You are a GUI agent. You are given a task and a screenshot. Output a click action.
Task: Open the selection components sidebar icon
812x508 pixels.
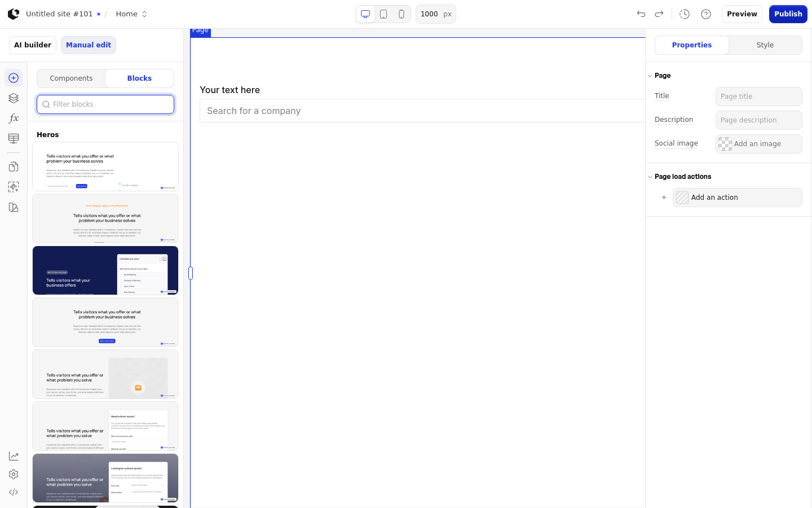click(x=14, y=187)
